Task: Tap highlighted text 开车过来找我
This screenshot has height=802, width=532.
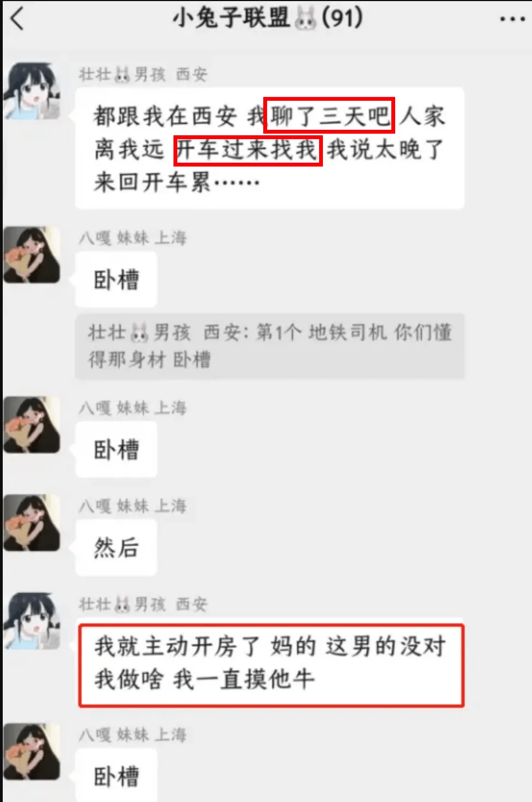Action: coord(248,150)
